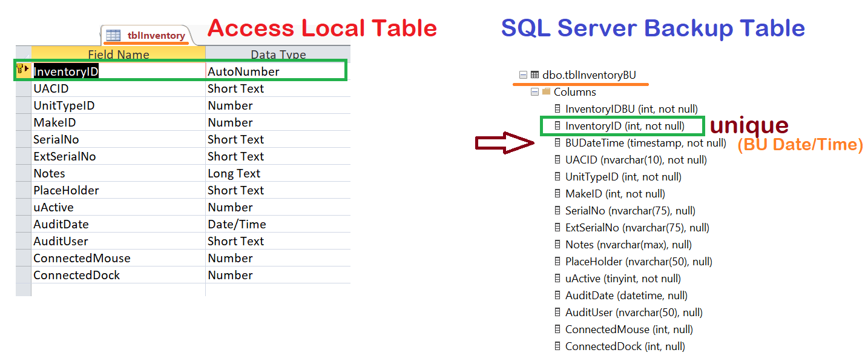Screen dimensions: 868x364
Task: Select the Columns folder label
Action: pyautogui.click(x=575, y=92)
